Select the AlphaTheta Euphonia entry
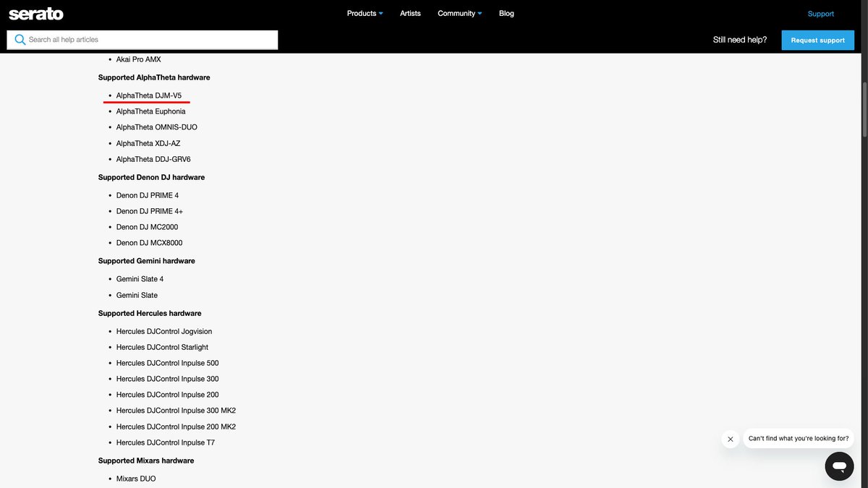 151,111
